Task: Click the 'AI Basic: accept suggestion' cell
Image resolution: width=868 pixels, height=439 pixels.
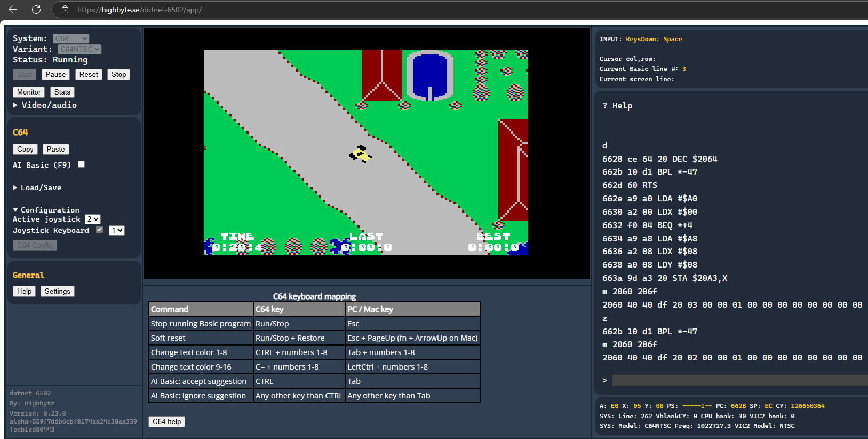Action: (201, 381)
